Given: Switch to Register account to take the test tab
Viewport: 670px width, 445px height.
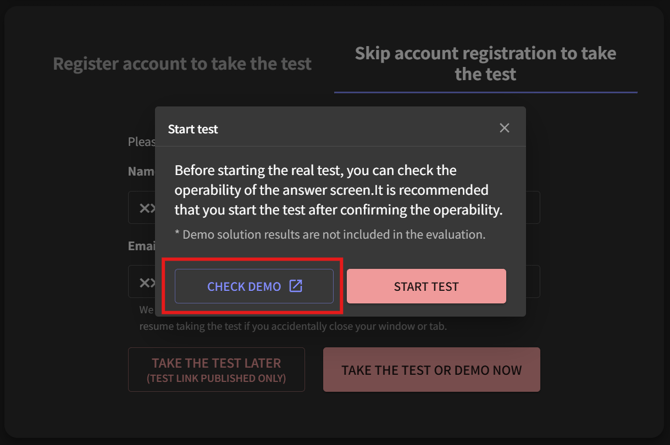Looking at the screenshot, I should click(182, 64).
